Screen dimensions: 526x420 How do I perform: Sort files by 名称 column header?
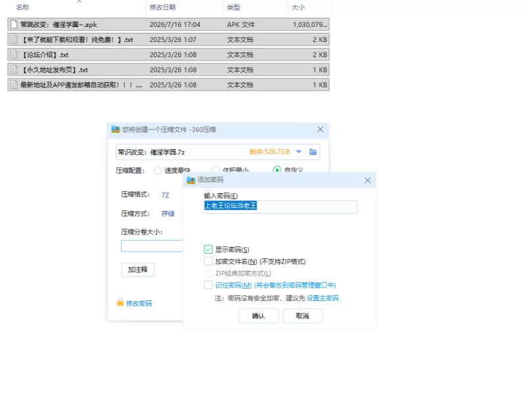point(22,7)
